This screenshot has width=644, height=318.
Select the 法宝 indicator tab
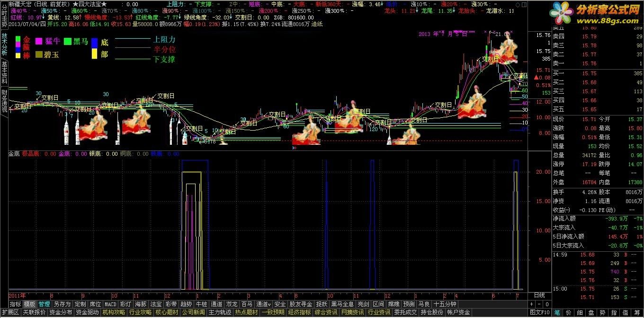[x=156, y=304]
